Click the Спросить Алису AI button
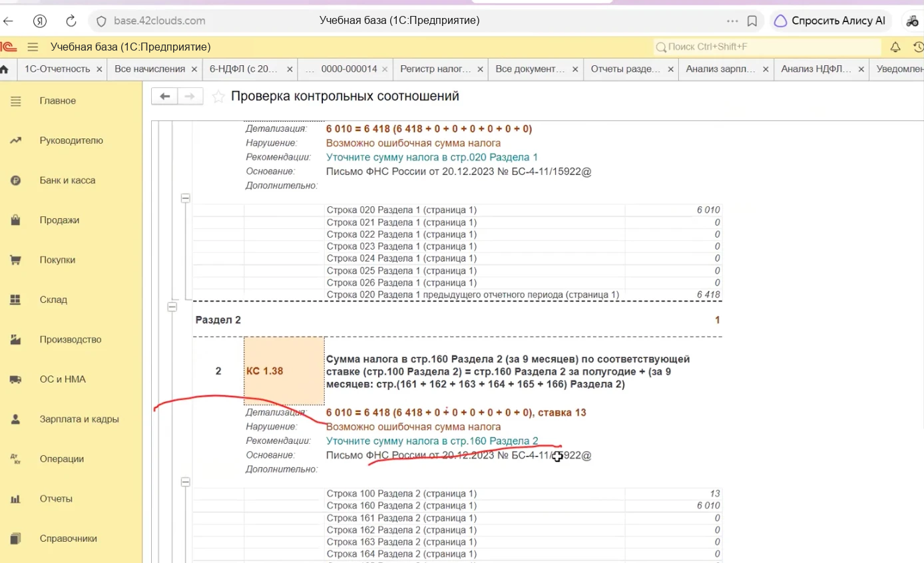Image resolution: width=924 pixels, height=563 pixels. [x=832, y=21]
